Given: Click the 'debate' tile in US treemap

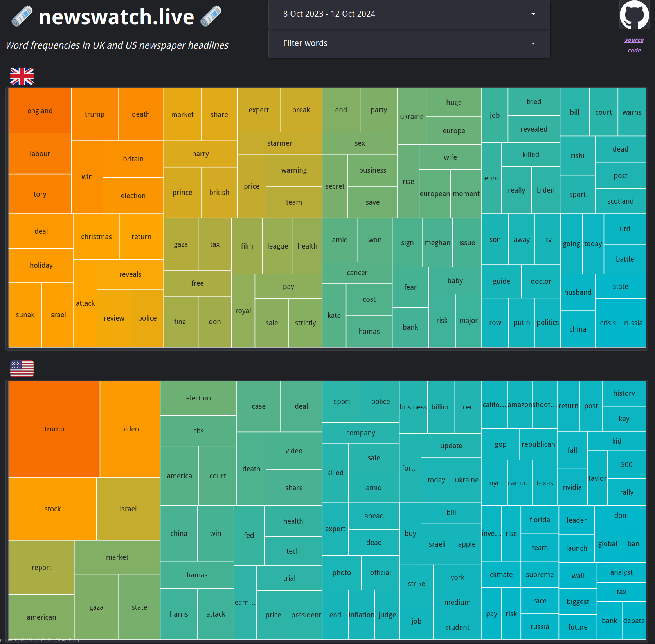Looking at the screenshot, I should coord(634,621).
